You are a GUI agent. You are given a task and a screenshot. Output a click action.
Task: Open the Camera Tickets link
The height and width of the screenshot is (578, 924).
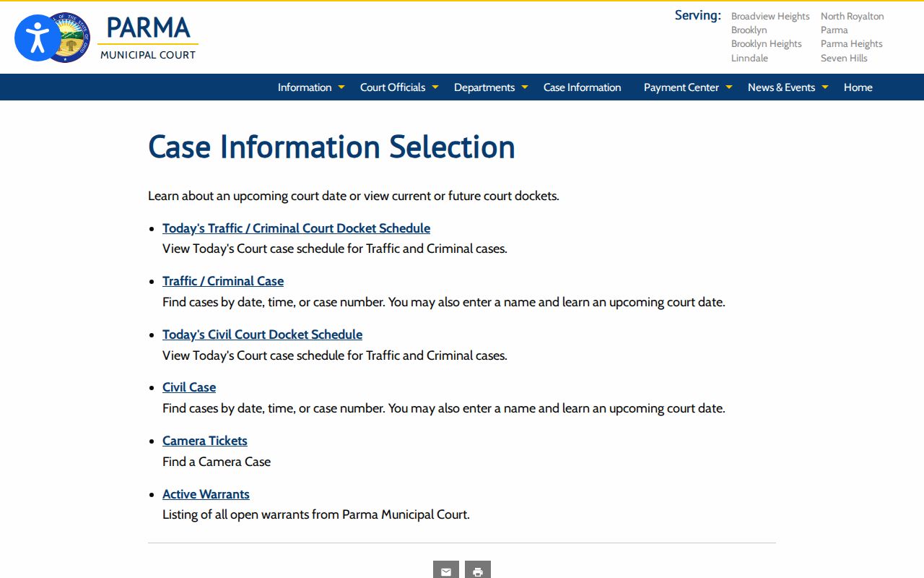pyautogui.click(x=205, y=441)
